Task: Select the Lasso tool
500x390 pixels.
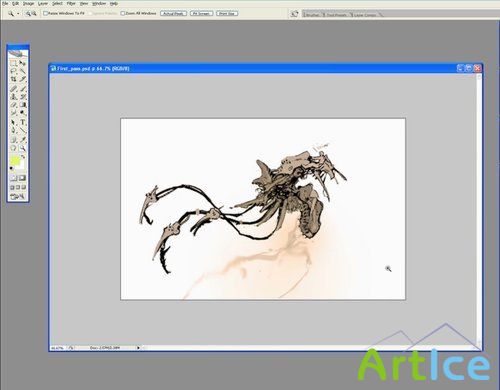Action: (x=13, y=71)
